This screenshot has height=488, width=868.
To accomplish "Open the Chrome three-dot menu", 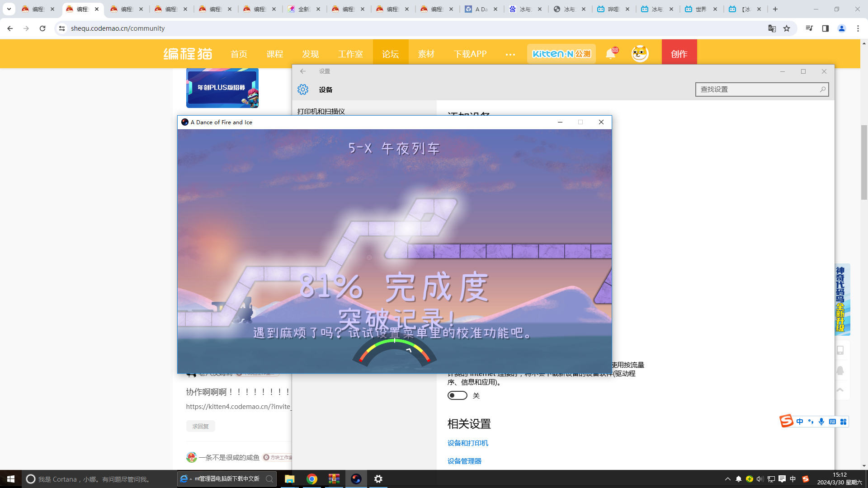I will point(858,28).
